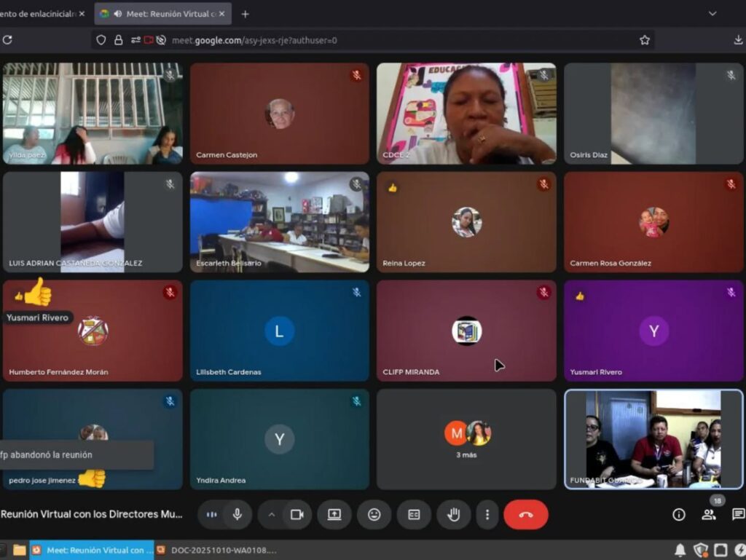This screenshot has height=560, width=746.
Task: Open the in-call chat panel
Action: pyautogui.click(x=737, y=515)
